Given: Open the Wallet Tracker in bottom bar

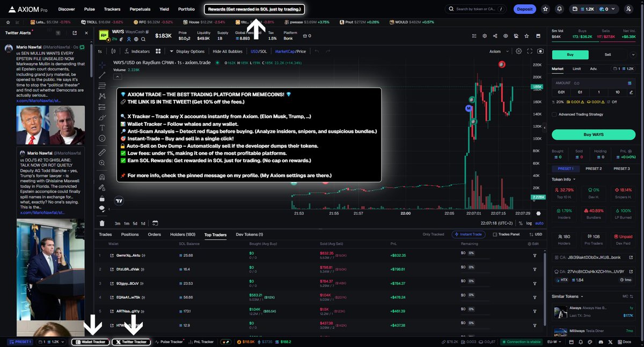Looking at the screenshot, I should (x=90, y=342).
